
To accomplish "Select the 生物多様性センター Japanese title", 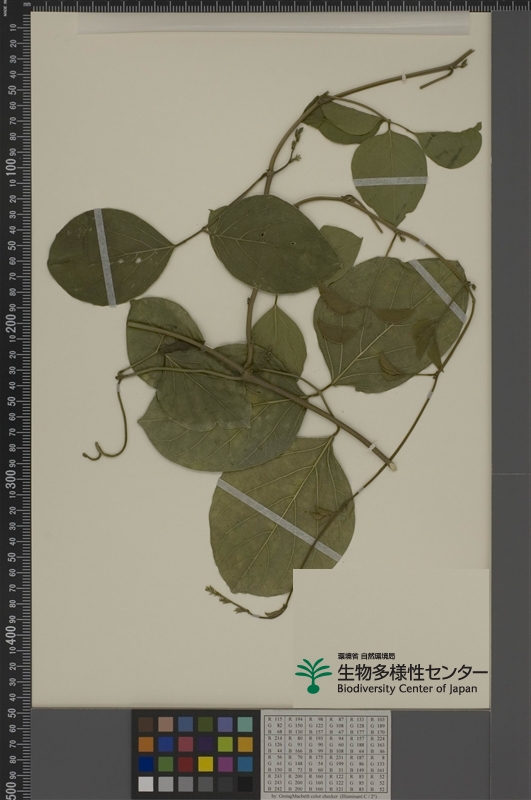I will [412, 672].
